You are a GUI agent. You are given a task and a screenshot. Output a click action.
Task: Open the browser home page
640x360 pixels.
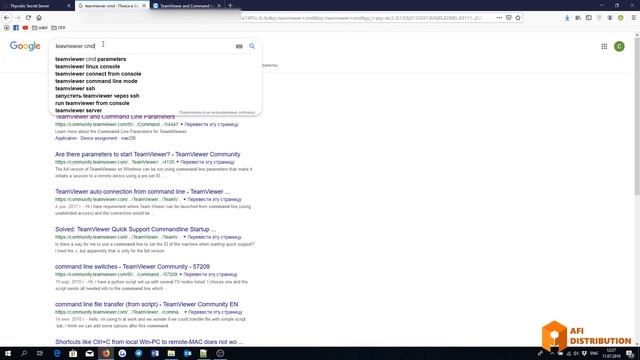pos(39,18)
